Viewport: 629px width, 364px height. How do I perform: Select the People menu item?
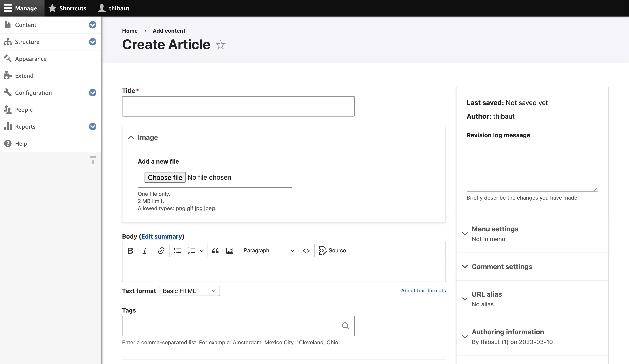pyautogui.click(x=24, y=109)
